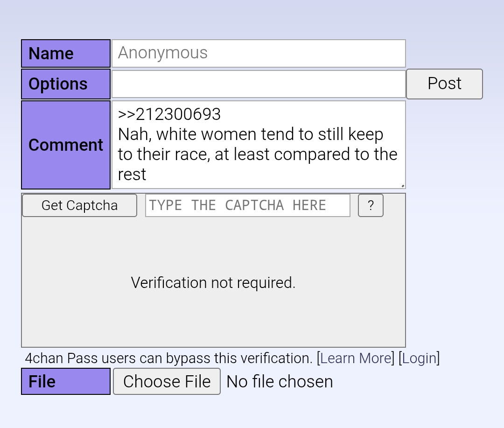Focus the Options text field
The width and height of the screenshot is (504, 428).
point(259,84)
